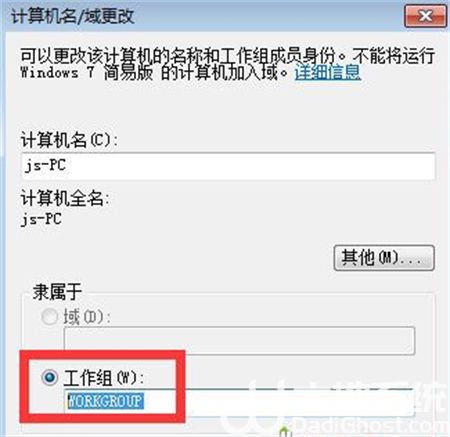Image resolution: width=450 pixels, height=437 pixels.
Task: Open the 详细信息 link
Action: point(328,72)
